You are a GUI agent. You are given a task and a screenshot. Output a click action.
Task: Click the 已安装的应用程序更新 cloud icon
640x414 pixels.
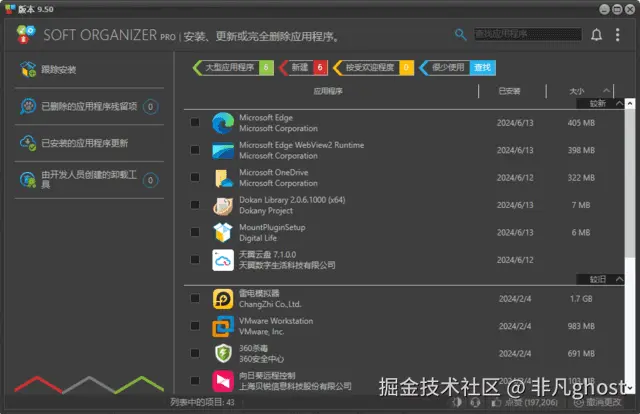click(28, 143)
